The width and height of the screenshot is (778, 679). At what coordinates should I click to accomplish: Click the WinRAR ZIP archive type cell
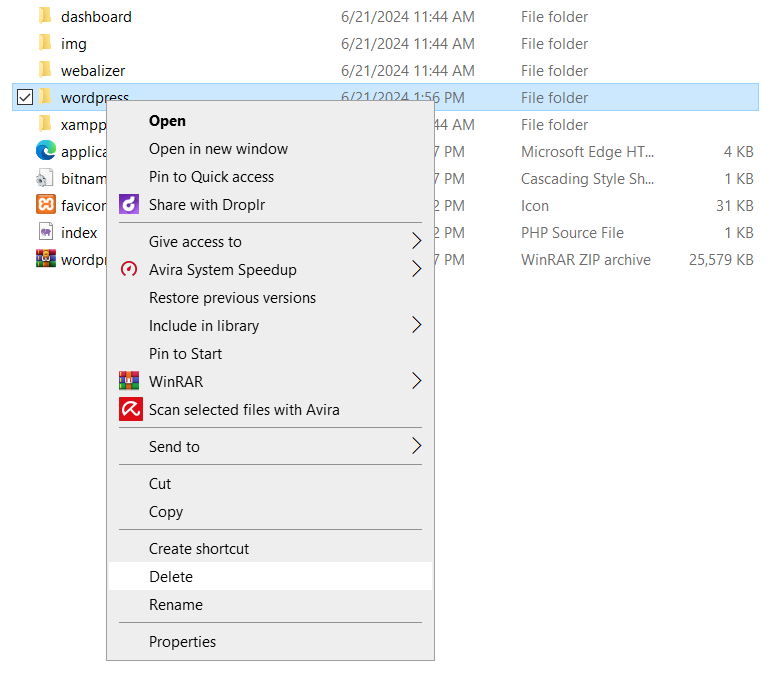[585, 260]
